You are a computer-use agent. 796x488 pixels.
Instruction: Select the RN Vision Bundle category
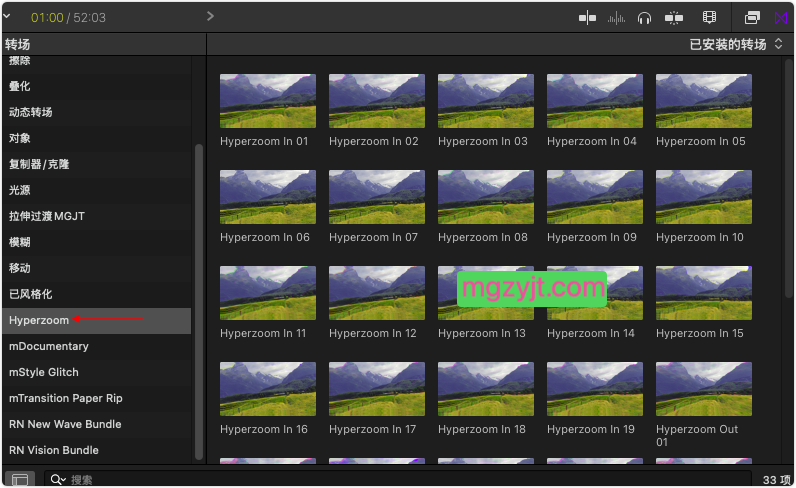(96, 450)
